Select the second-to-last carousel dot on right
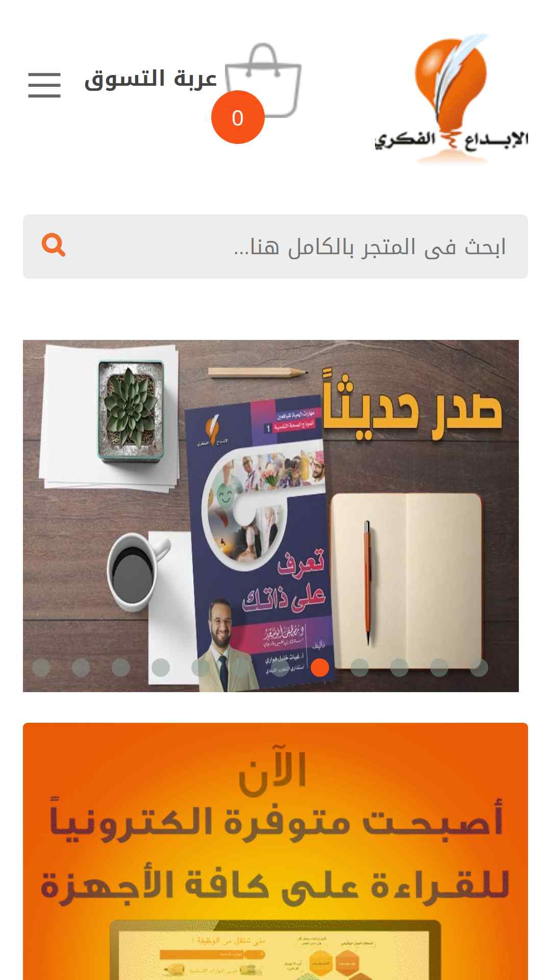The image size is (551, 980). (x=439, y=668)
